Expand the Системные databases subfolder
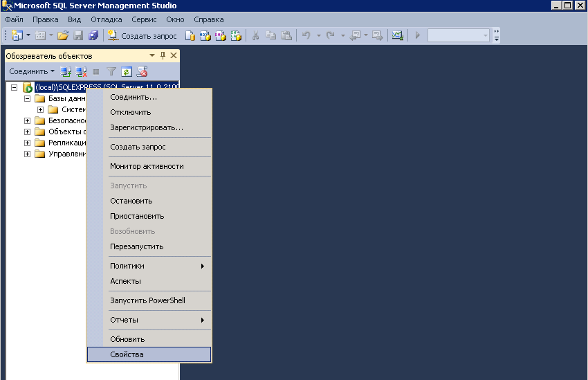588x380 pixels. [41, 109]
